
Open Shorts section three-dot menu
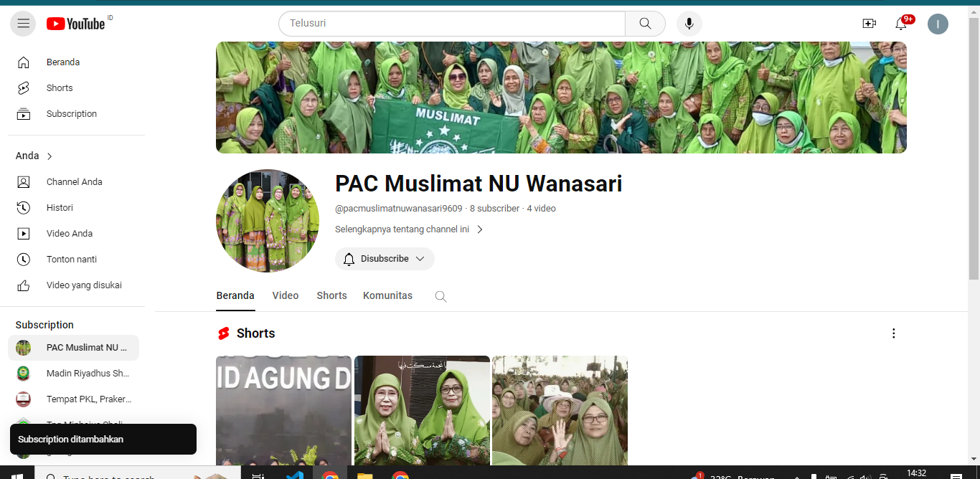[893, 333]
